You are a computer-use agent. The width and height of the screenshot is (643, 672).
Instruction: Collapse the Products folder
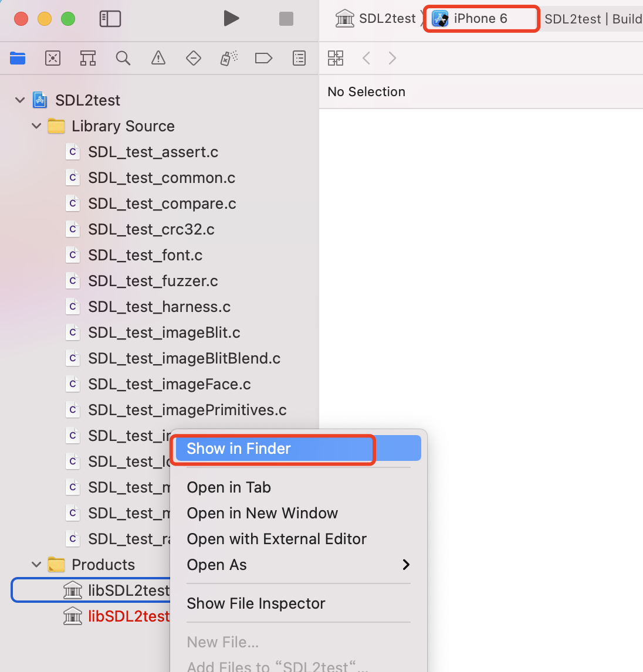click(x=36, y=565)
